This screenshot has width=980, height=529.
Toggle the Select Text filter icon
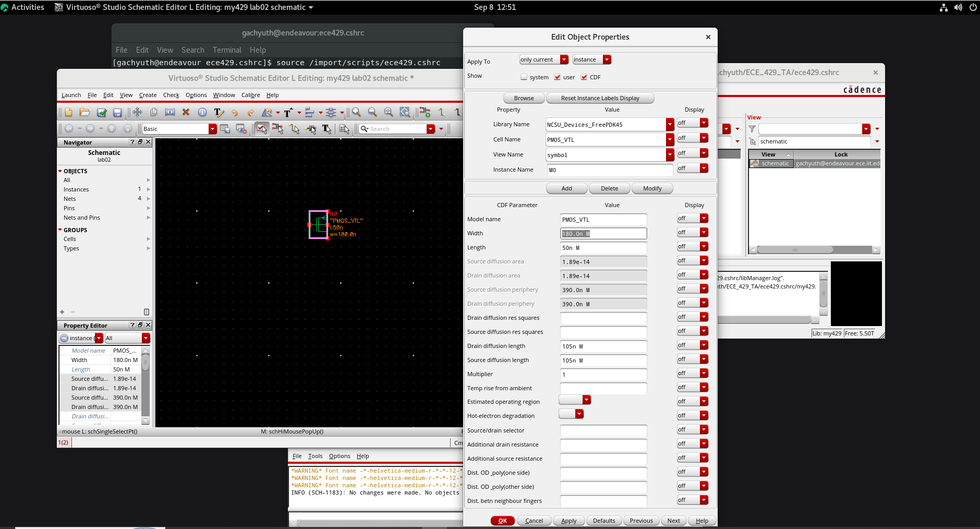pos(327,129)
